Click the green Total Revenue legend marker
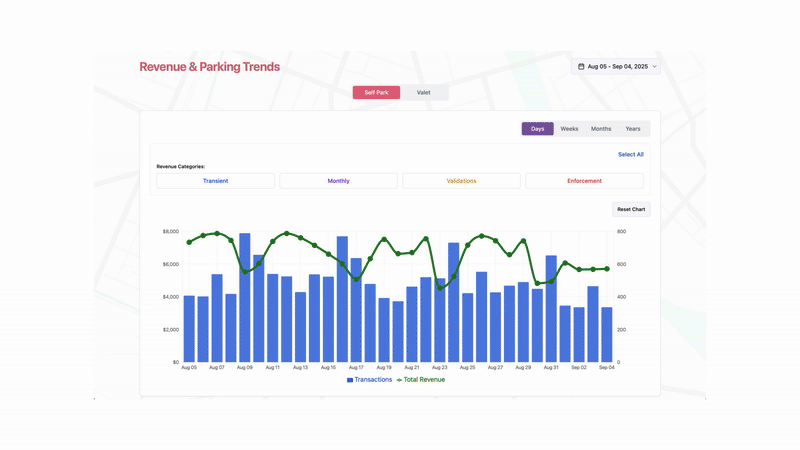The image size is (800, 450). (x=399, y=380)
